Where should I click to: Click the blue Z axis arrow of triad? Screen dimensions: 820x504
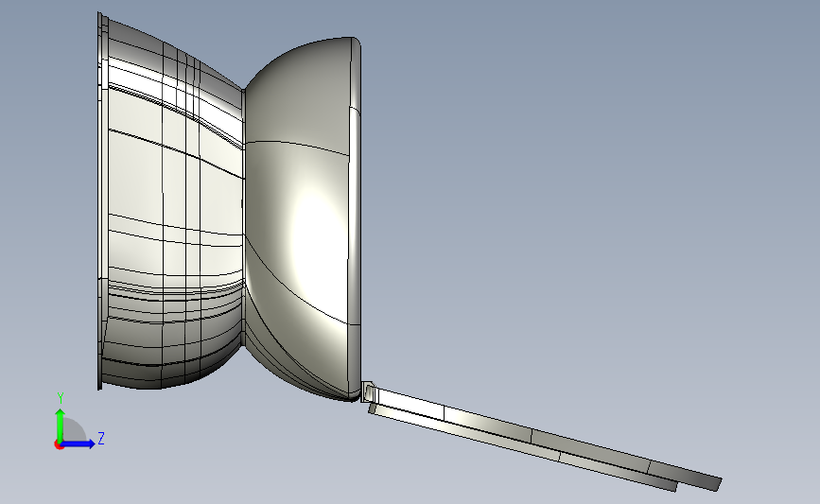pyautogui.click(x=79, y=443)
